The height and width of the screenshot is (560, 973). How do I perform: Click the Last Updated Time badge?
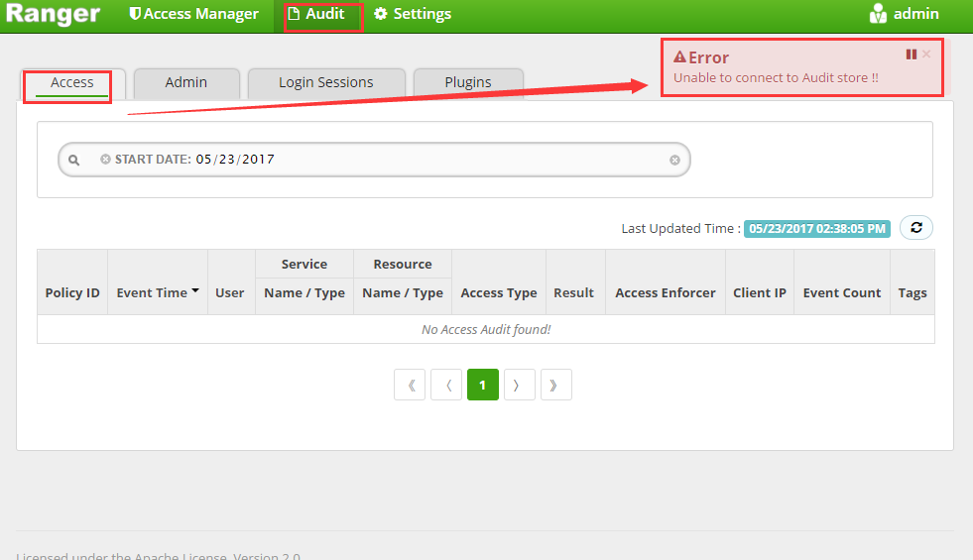tap(816, 228)
